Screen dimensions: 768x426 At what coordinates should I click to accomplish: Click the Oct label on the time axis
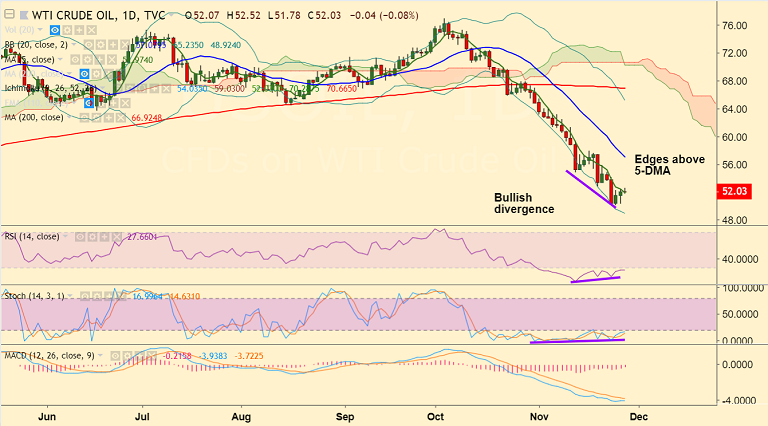[435, 417]
